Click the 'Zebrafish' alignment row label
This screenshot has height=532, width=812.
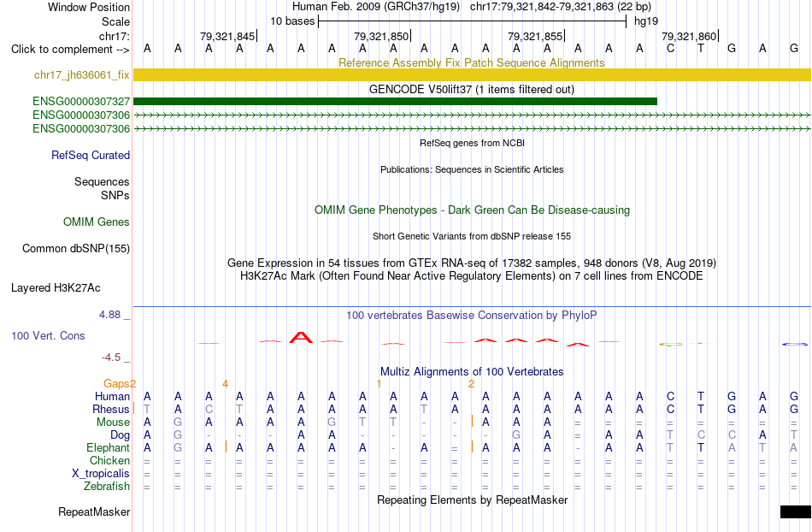(106, 486)
